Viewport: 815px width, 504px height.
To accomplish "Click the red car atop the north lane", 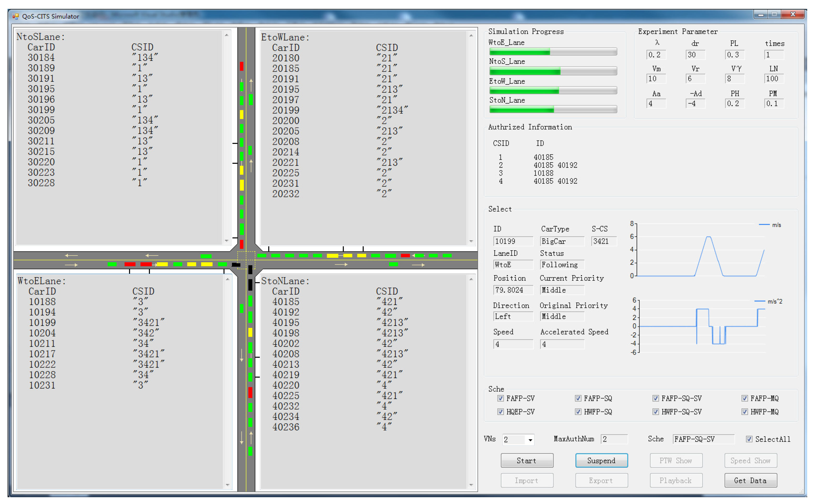I will click(x=242, y=66).
